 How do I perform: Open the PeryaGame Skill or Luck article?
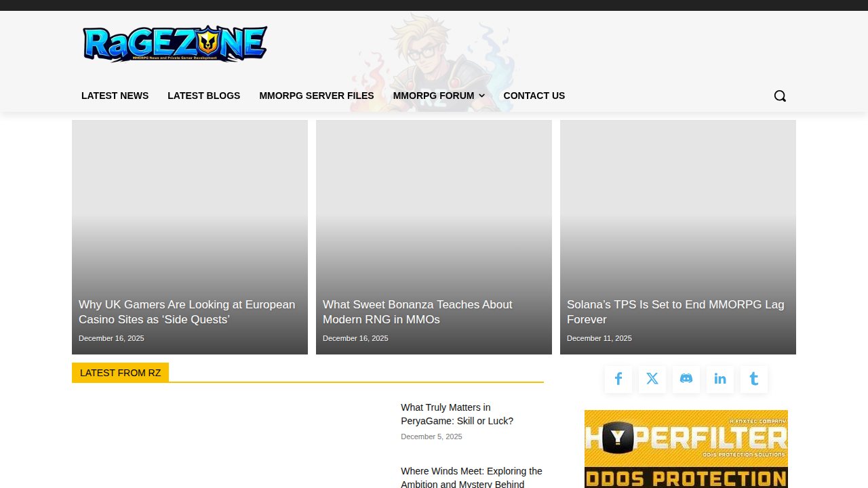(x=457, y=414)
